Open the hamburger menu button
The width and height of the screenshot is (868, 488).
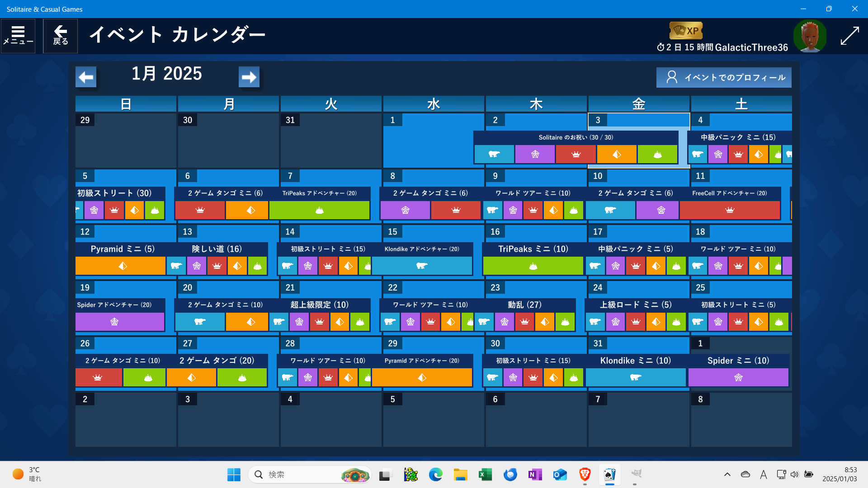pos(18,36)
